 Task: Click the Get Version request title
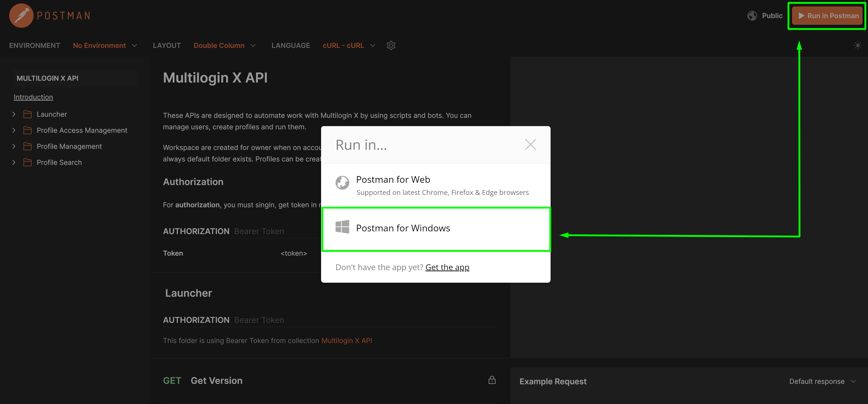pyautogui.click(x=216, y=380)
